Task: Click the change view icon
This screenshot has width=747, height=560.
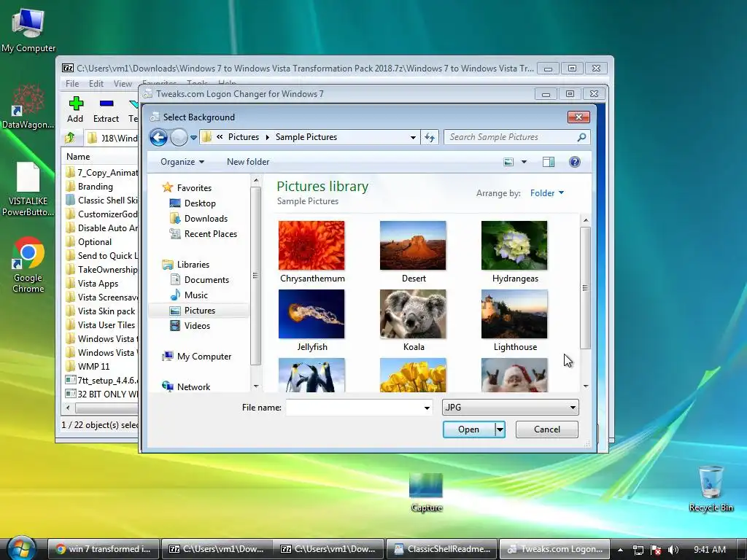Action: [508, 162]
